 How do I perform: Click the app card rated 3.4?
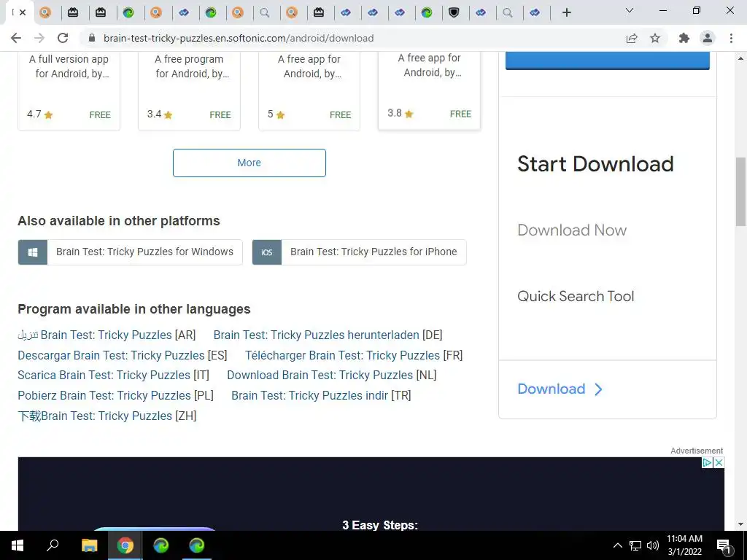point(189,91)
